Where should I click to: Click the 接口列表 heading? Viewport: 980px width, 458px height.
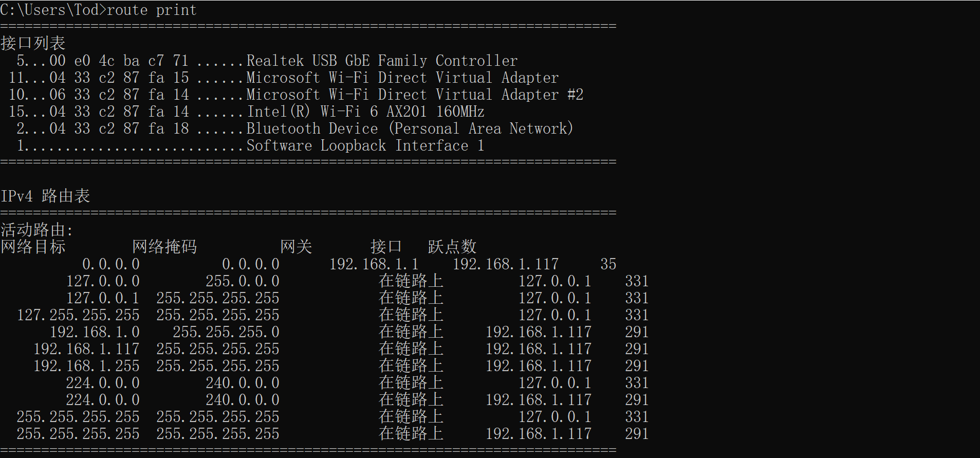(33, 43)
